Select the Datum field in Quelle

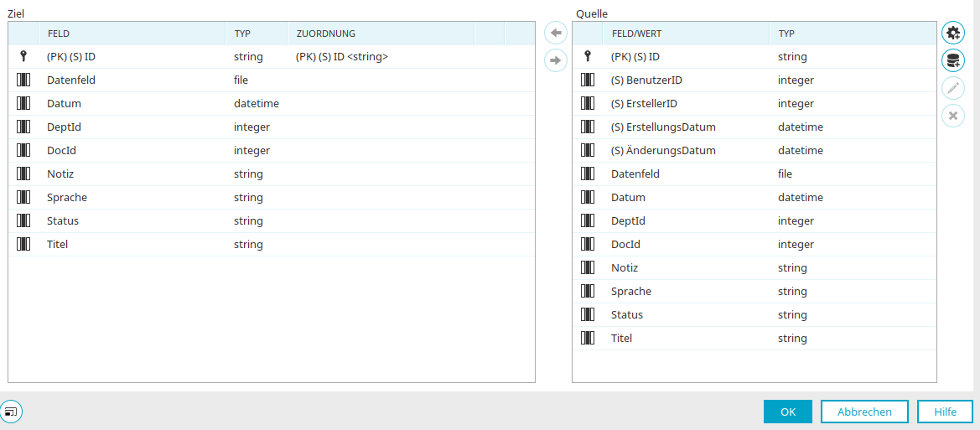628,198
